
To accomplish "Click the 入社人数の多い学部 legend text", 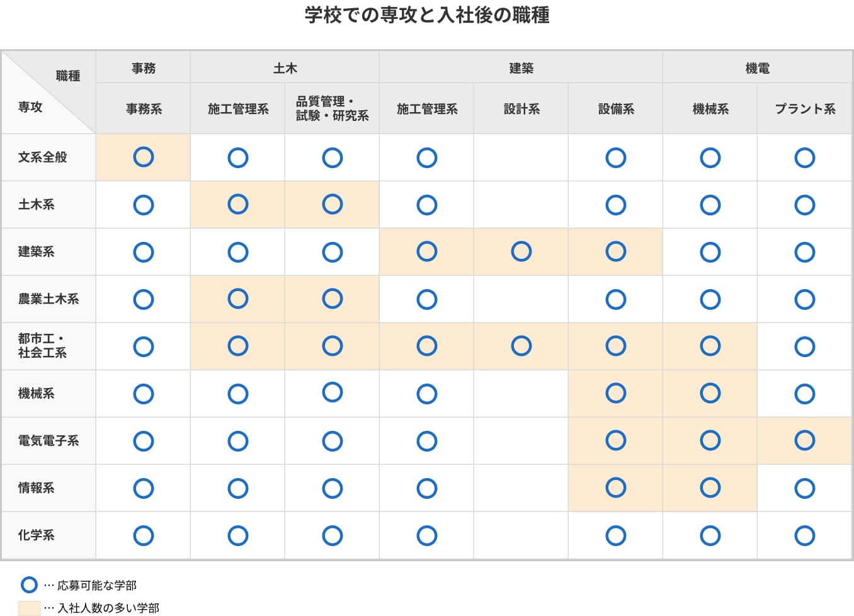I will click(x=108, y=608).
